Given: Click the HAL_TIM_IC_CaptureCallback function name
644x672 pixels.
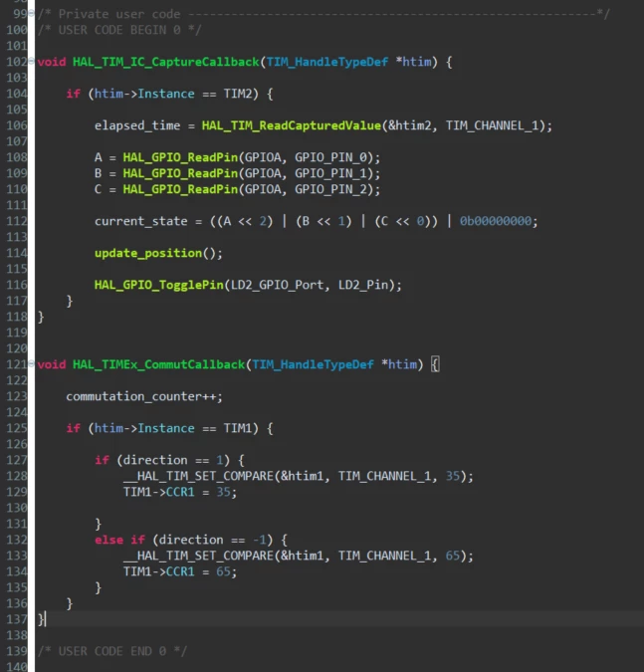Looking at the screenshot, I should coord(166,62).
